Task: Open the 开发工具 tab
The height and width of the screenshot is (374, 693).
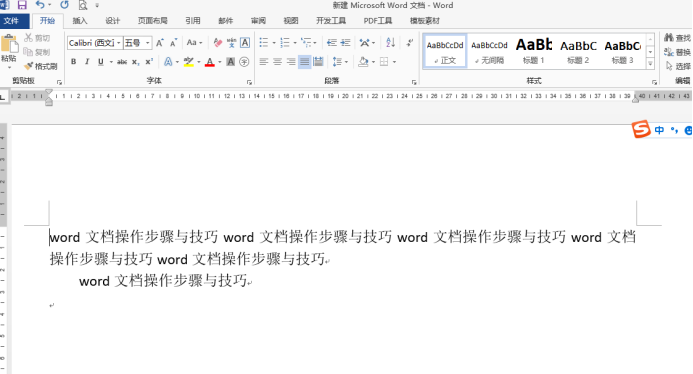Action: tap(331, 21)
